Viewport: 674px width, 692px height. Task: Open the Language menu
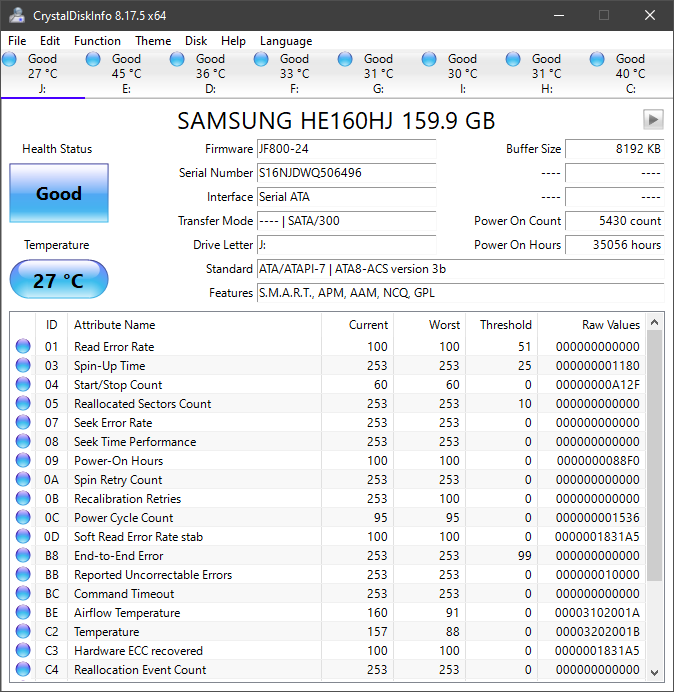[x=286, y=41]
